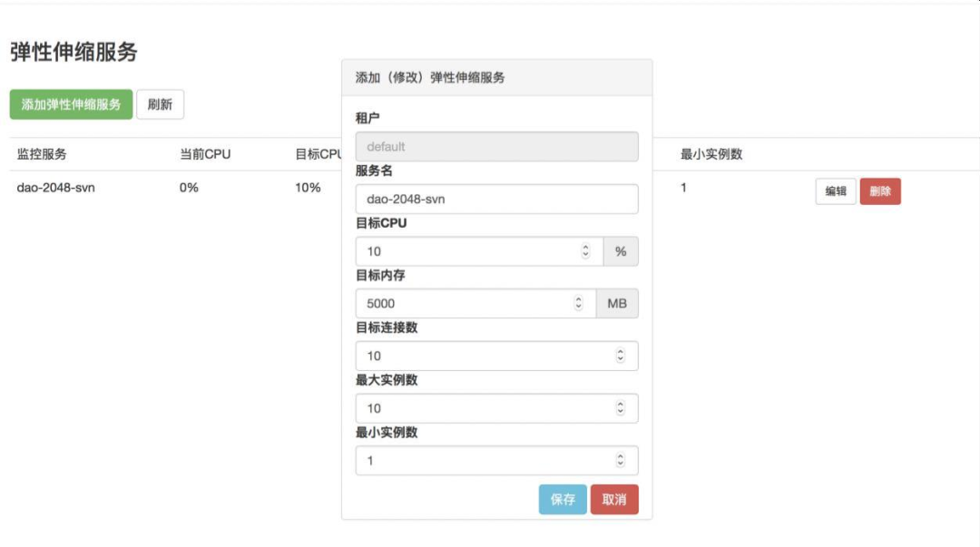Save the form with the 保存 button

(x=563, y=500)
